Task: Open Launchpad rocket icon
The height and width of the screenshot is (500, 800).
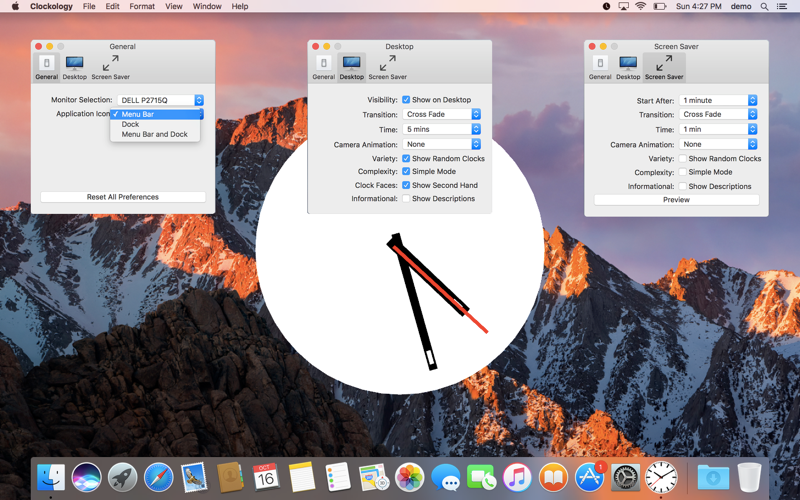Action: (x=122, y=477)
